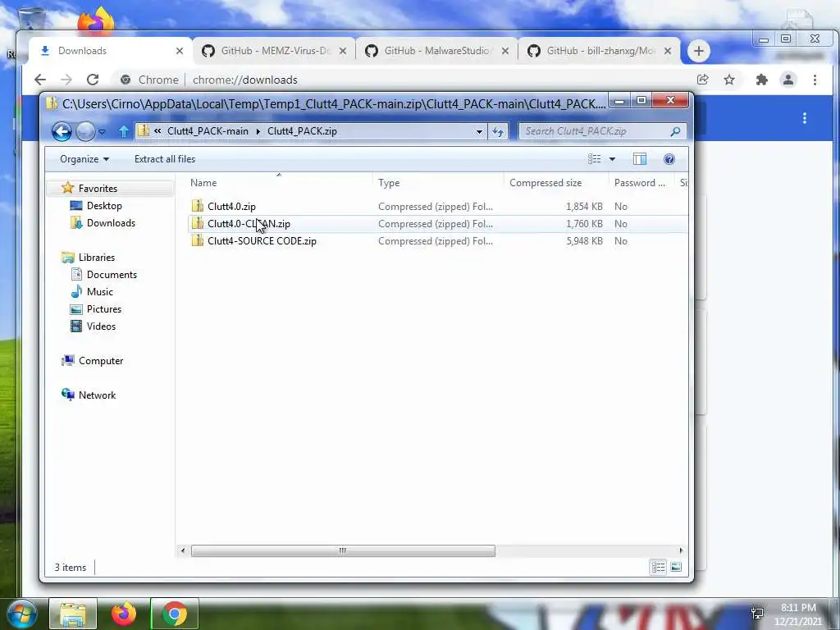Image resolution: width=840 pixels, height=630 pixels.
Task: Open Pictures library
Action: pyautogui.click(x=104, y=309)
